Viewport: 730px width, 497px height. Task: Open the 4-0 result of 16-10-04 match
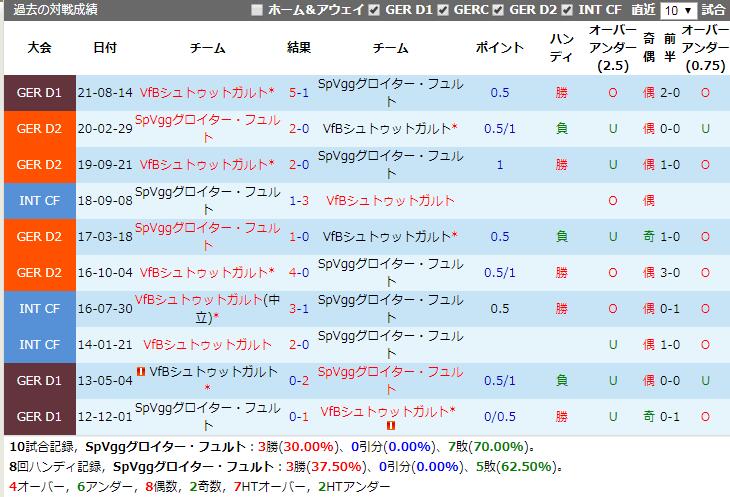coord(299,272)
